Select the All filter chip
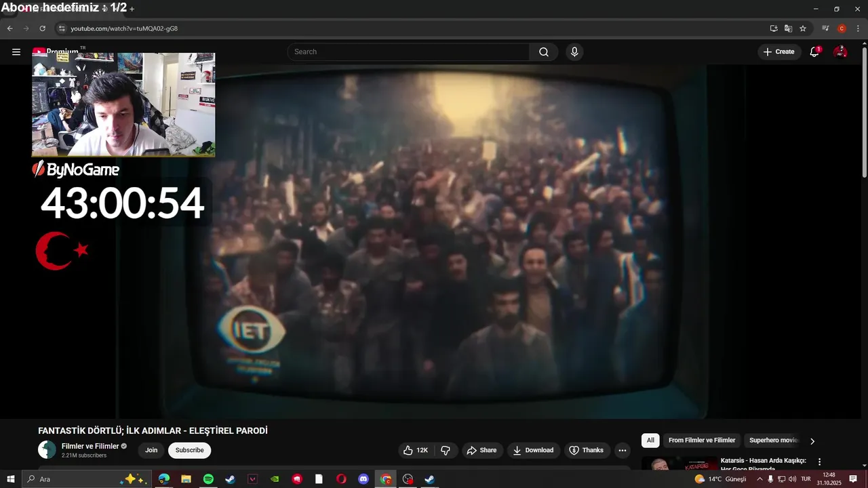868x488 pixels. pyautogui.click(x=650, y=441)
